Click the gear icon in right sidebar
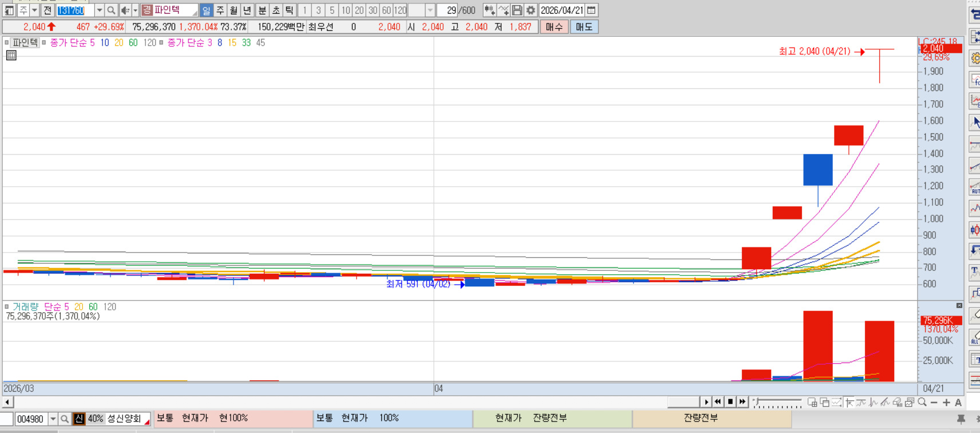The height and width of the screenshot is (433, 980). [975, 58]
